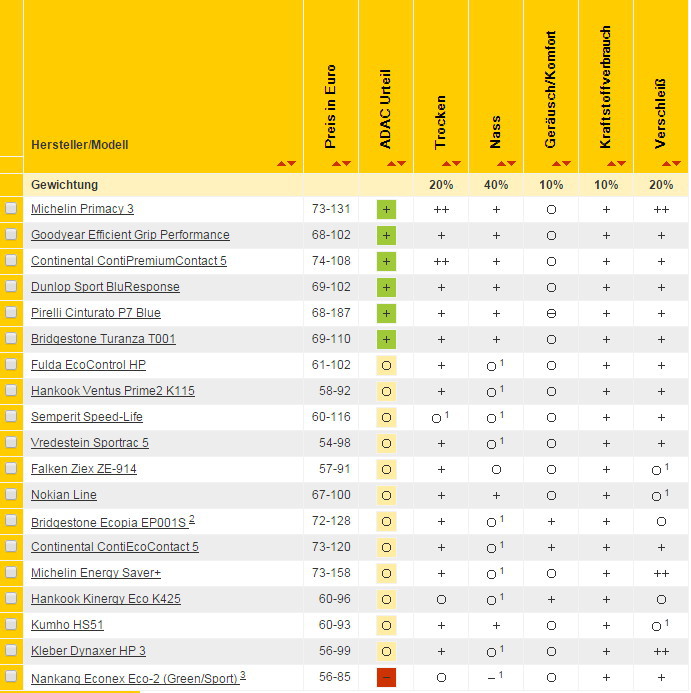691x693 pixels.
Task: Sort ADAC Urteil ascending arrow
Action: pyautogui.click(x=391, y=164)
